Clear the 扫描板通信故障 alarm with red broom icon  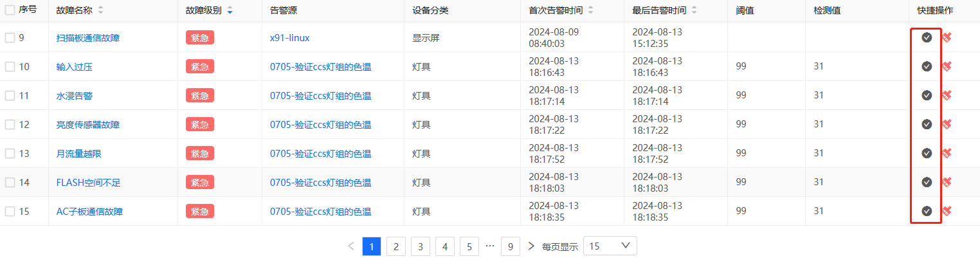point(947,37)
